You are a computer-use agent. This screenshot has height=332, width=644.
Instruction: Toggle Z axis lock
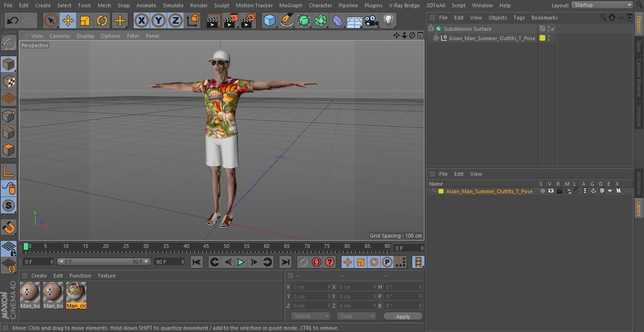(175, 21)
